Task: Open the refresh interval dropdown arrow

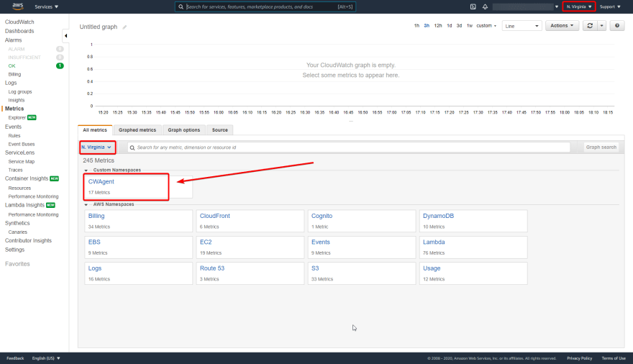Action: pyautogui.click(x=601, y=26)
